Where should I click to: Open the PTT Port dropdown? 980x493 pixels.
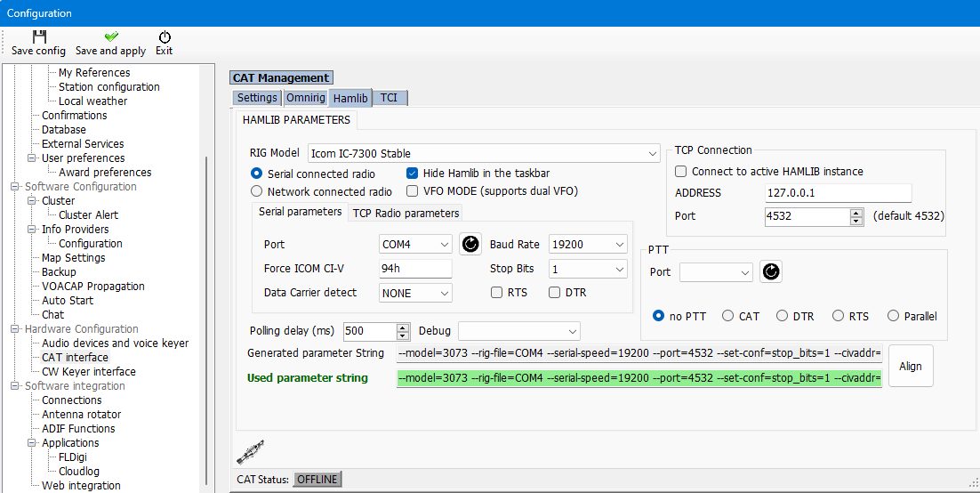pyautogui.click(x=745, y=272)
